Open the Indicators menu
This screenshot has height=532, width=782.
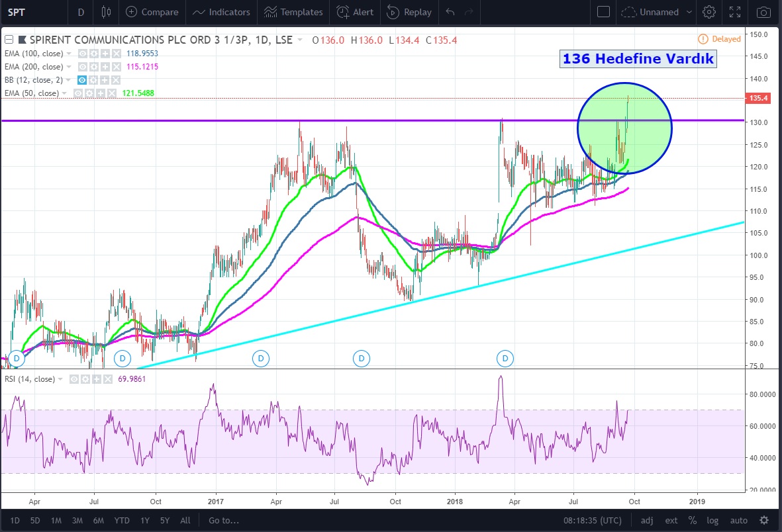(x=221, y=12)
